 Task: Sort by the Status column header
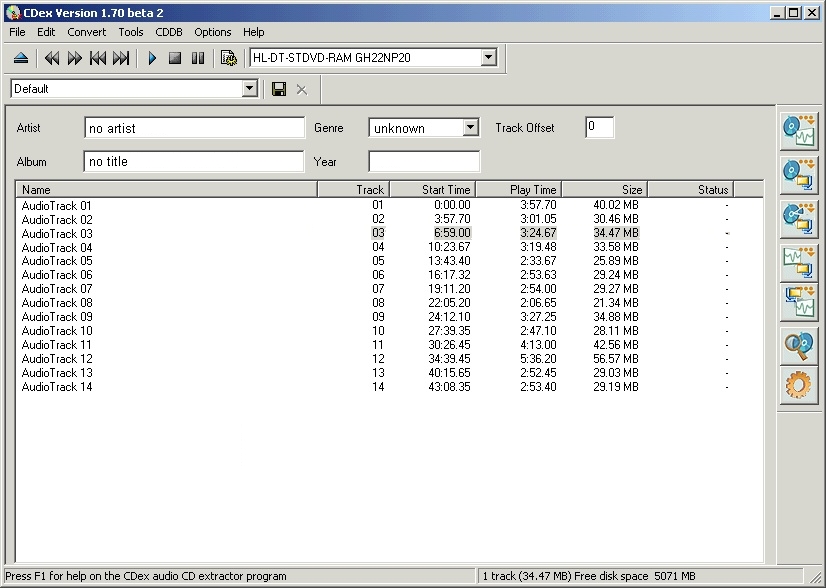pos(691,190)
